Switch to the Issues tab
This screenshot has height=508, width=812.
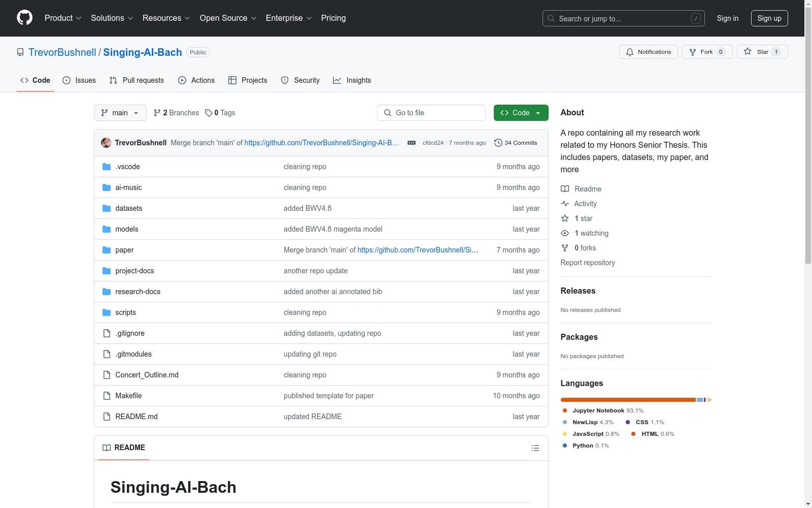tap(79, 80)
